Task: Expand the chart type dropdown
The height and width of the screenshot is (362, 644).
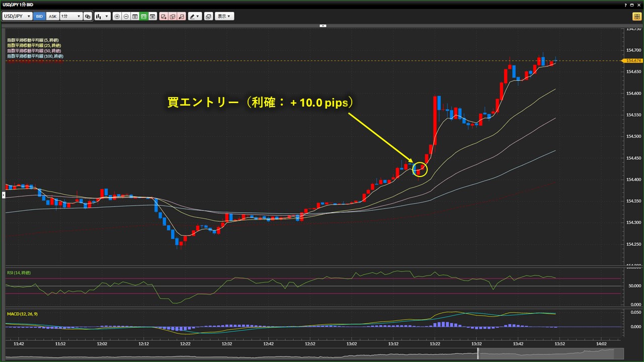Action: [102, 16]
